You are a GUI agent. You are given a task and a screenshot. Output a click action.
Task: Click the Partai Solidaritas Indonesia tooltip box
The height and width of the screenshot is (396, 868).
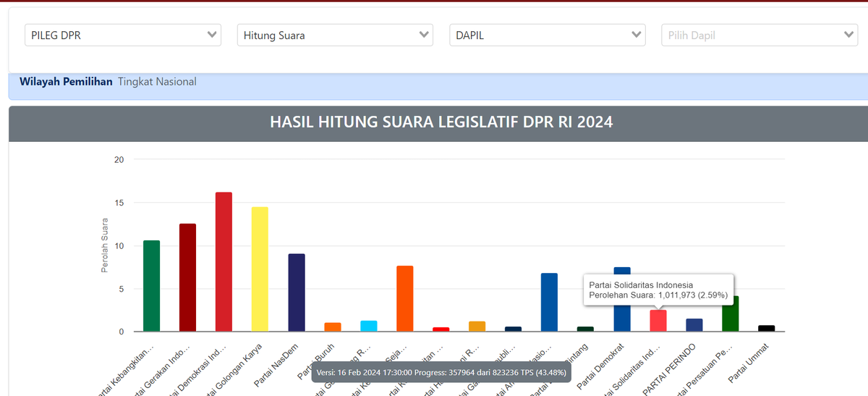658,290
